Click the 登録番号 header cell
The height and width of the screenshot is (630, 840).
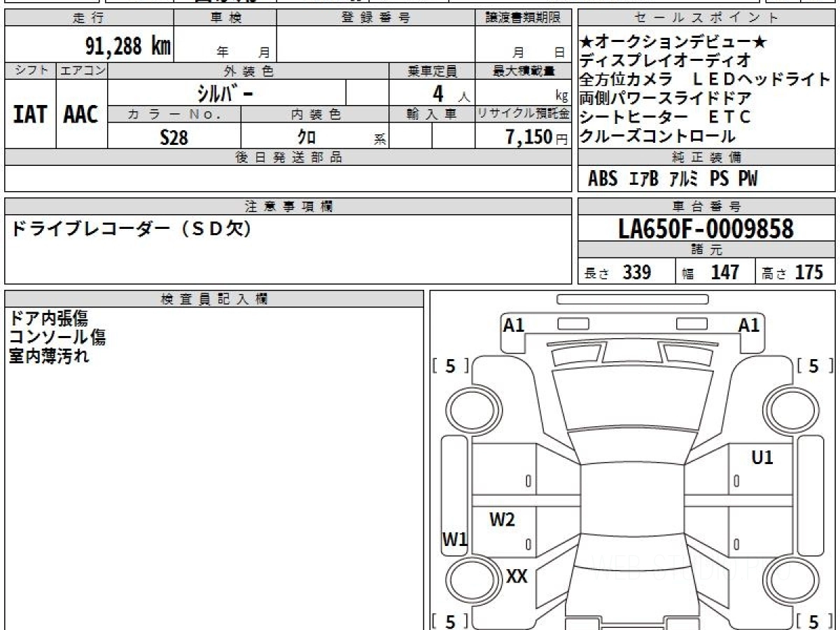tap(377, 18)
